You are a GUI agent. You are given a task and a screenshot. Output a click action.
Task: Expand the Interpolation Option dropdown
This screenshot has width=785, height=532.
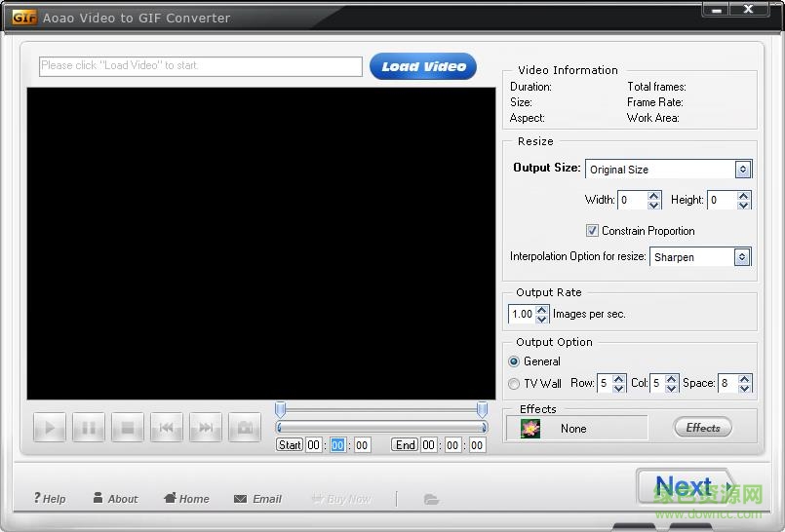pyautogui.click(x=742, y=257)
